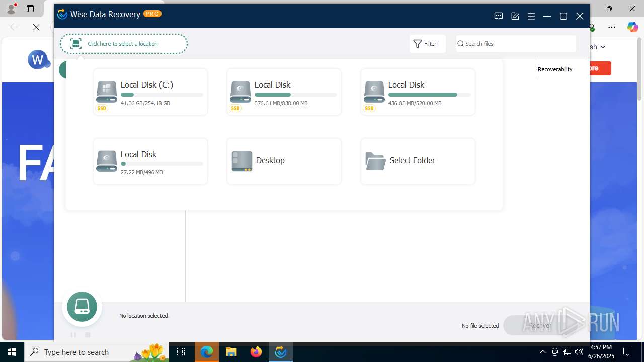Click the drive icon of 496 MB disk

click(107, 161)
